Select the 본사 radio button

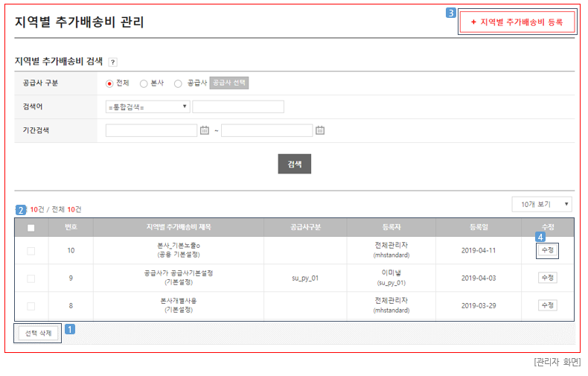tap(144, 83)
